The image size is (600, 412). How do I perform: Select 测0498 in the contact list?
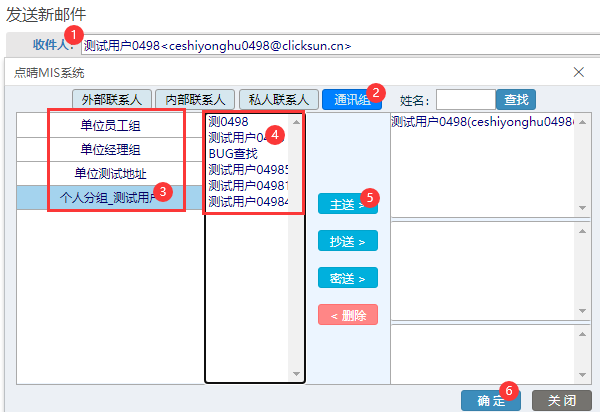click(x=229, y=122)
